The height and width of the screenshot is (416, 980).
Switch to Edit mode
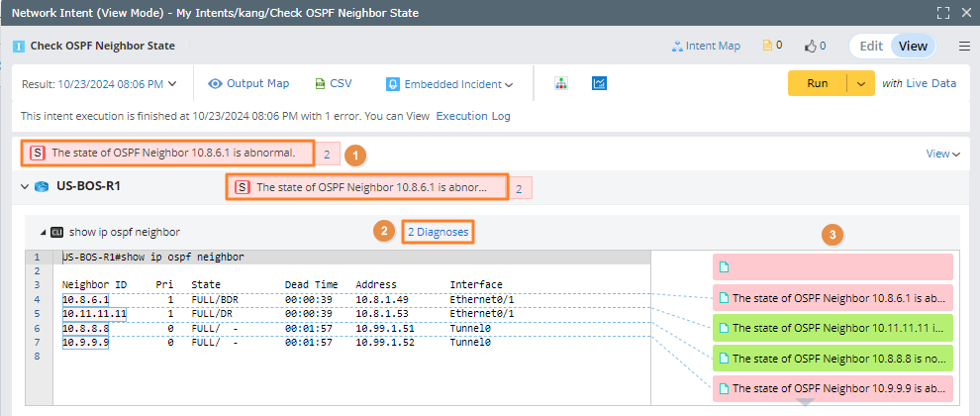(871, 46)
